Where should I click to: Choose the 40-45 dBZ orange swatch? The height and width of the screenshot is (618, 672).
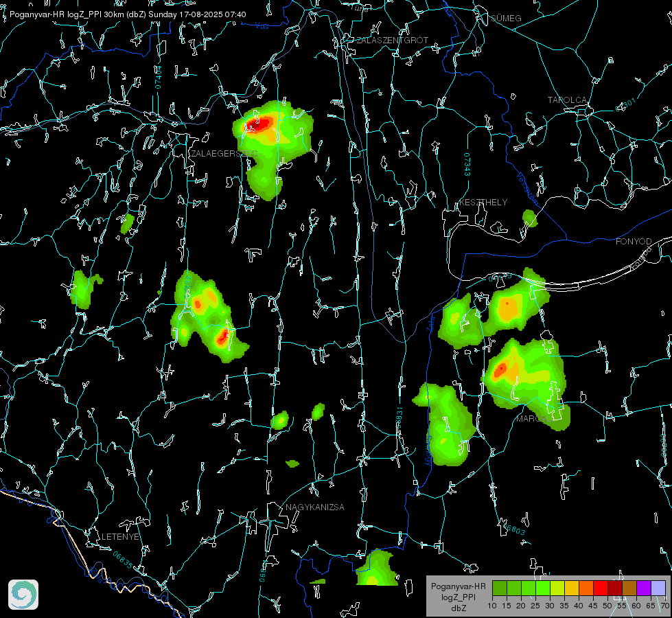(x=586, y=588)
